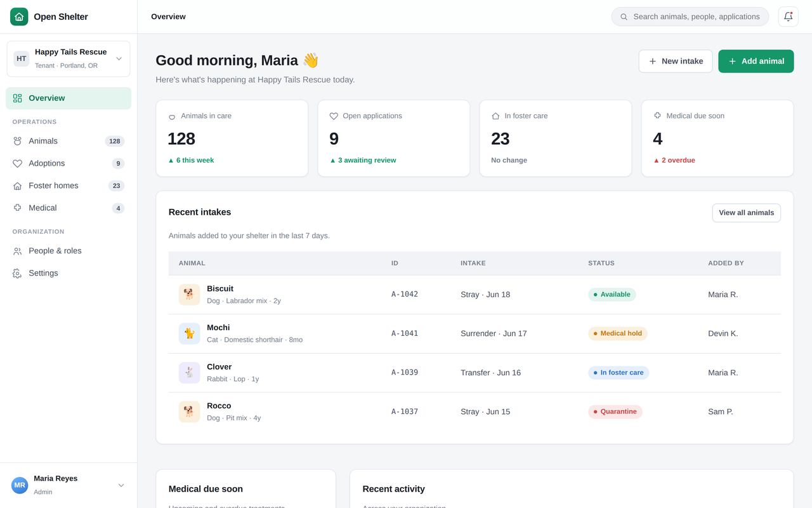Go to Adoptions in sidebar

coord(69,164)
